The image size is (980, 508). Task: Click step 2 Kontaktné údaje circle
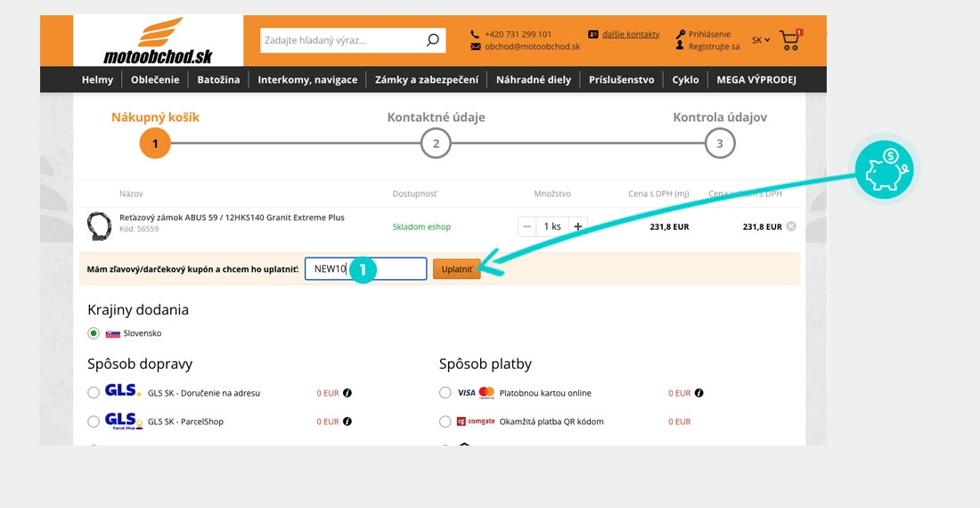pyautogui.click(x=436, y=143)
